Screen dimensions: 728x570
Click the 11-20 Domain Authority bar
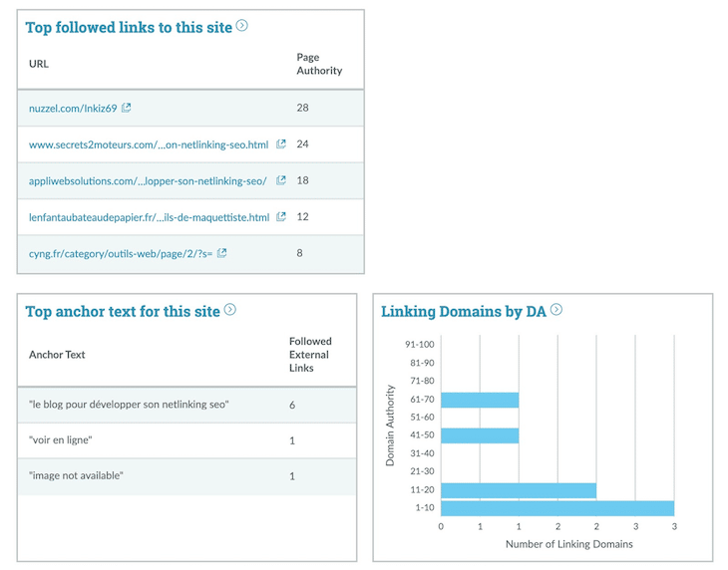tap(519, 490)
